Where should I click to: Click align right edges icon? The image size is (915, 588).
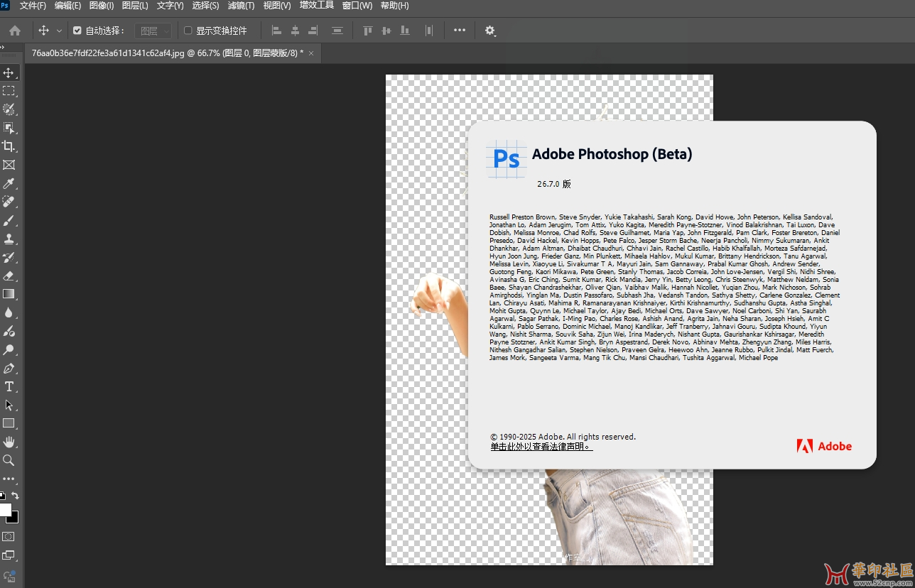[313, 31]
